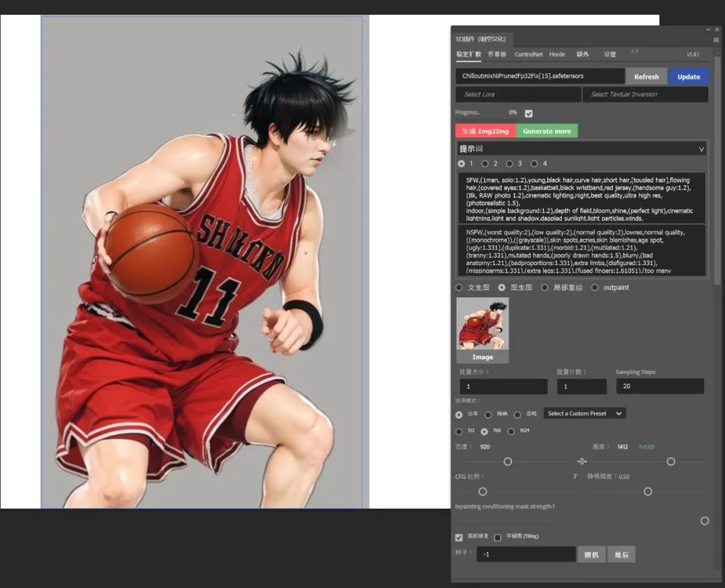Click the 种子 seed input field
This screenshot has width=725, height=588.
pos(526,554)
